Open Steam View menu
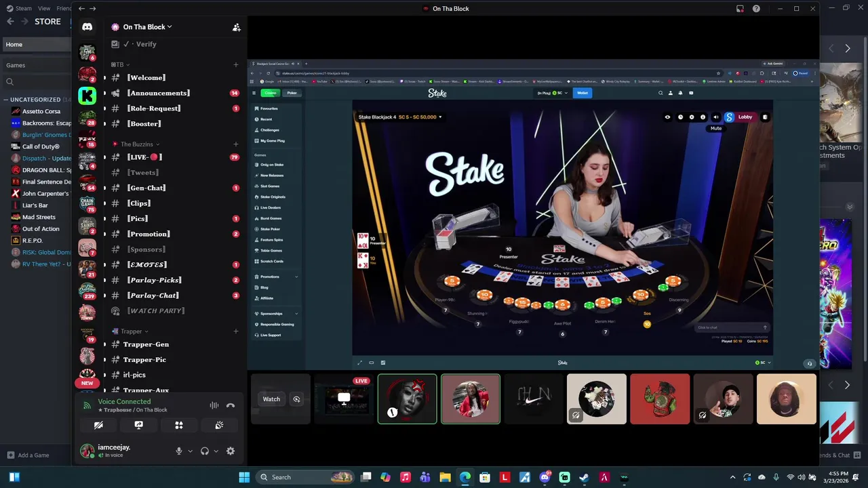This screenshot has width=868, height=488. (44, 8)
